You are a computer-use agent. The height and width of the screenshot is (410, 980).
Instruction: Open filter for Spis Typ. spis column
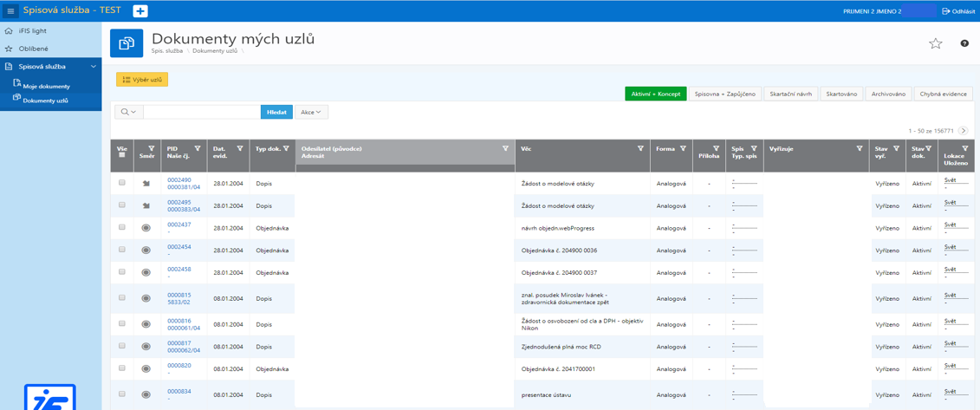pyautogui.click(x=752, y=149)
